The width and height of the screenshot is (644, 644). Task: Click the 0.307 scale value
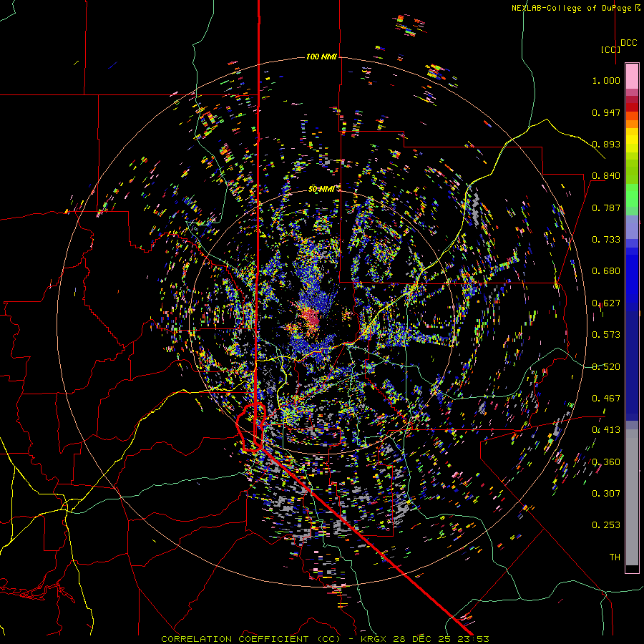tap(606, 494)
